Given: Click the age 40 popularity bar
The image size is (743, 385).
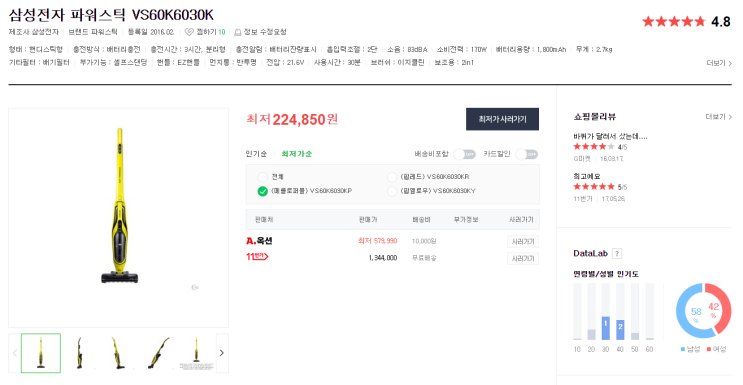Looking at the screenshot, I should pos(620,330).
